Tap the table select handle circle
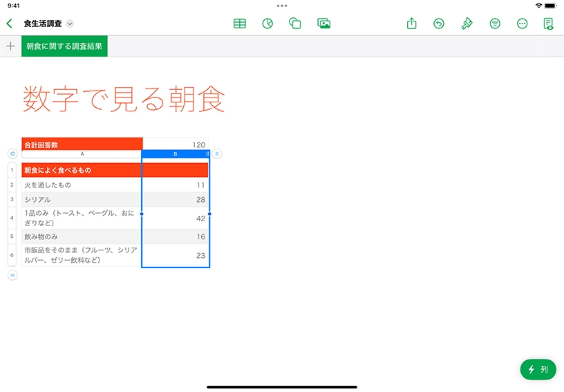 coord(12,153)
